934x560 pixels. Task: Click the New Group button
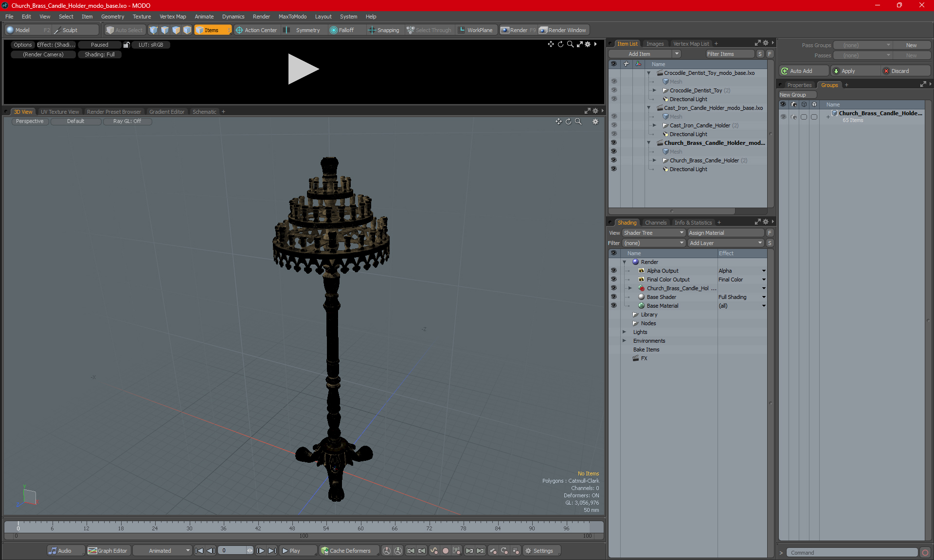click(x=797, y=95)
